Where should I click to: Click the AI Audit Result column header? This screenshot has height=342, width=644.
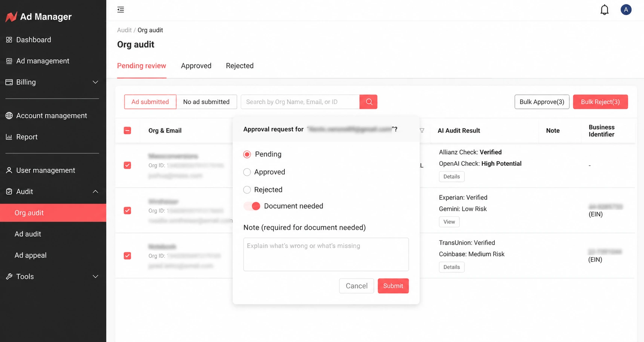pyautogui.click(x=459, y=131)
